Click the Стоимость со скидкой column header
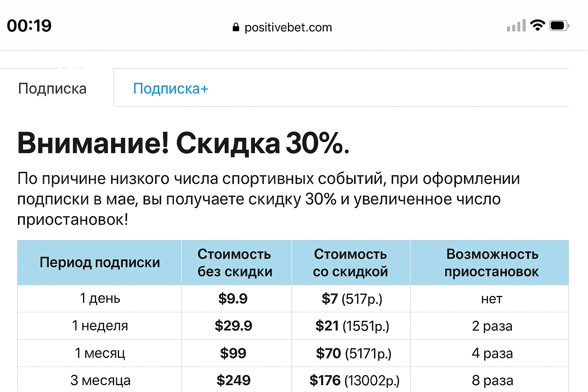Viewport: 588px width, 392px height. pyautogui.click(x=350, y=263)
